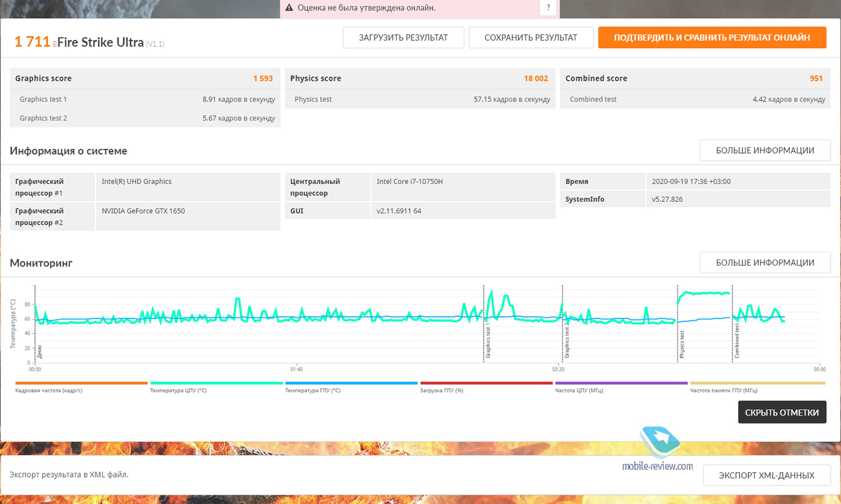Click the Intel(R) UHD Graphics value
The height and width of the screenshot is (504, 841).
[x=136, y=181]
